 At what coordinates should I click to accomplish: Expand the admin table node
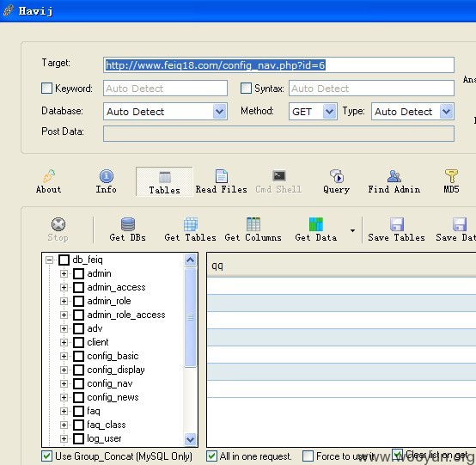tap(64, 273)
